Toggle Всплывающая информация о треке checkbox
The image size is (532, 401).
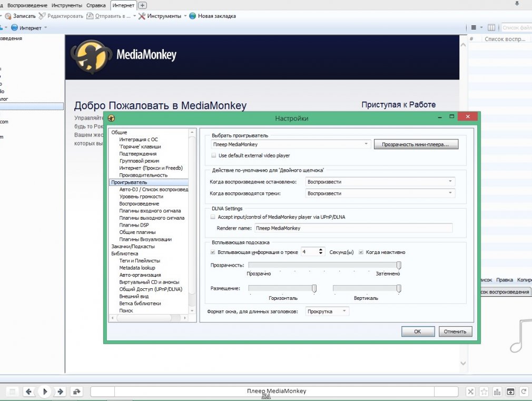[x=213, y=252]
